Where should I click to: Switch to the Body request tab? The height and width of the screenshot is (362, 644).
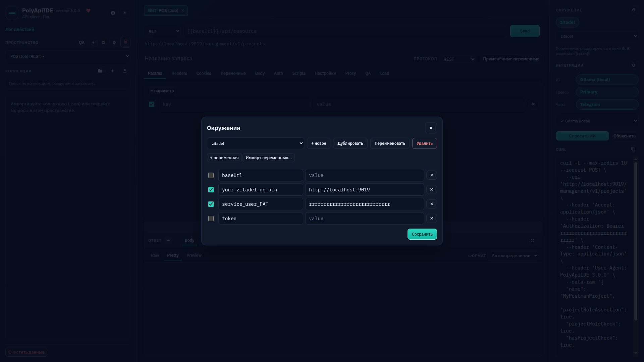[x=260, y=73]
